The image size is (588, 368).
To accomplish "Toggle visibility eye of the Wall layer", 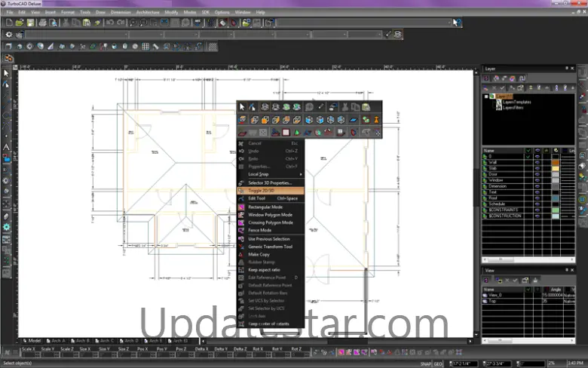I will click(537, 161).
